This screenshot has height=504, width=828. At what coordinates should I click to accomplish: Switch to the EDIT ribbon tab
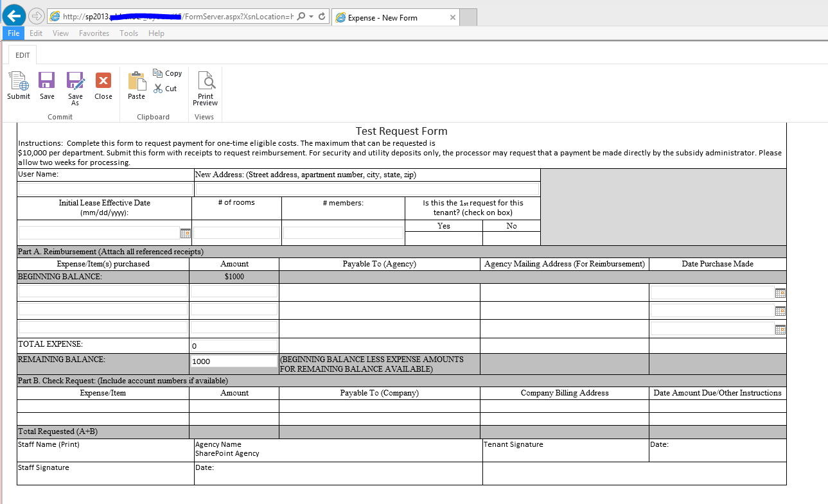[22, 55]
